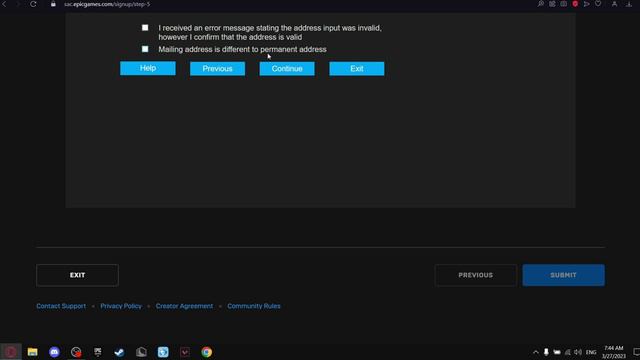Open the clock showing 7:44 AM
Image resolution: width=640 pixels, height=360 pixels.
[613, 352]
